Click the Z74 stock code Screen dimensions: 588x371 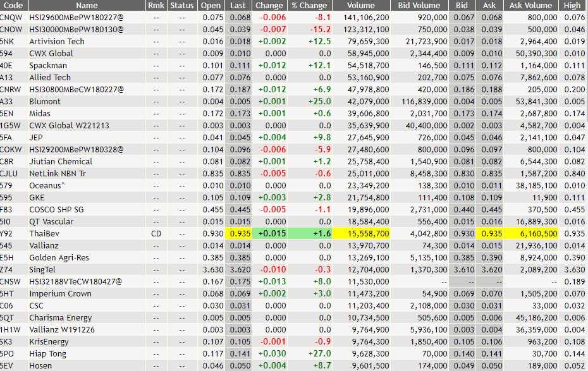[6, 269]
